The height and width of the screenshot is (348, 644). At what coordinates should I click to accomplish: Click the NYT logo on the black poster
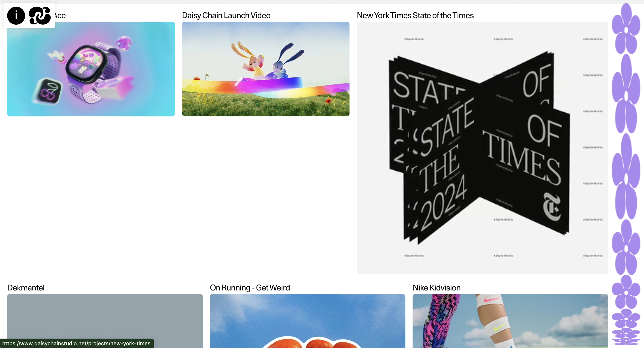[552, 207]
